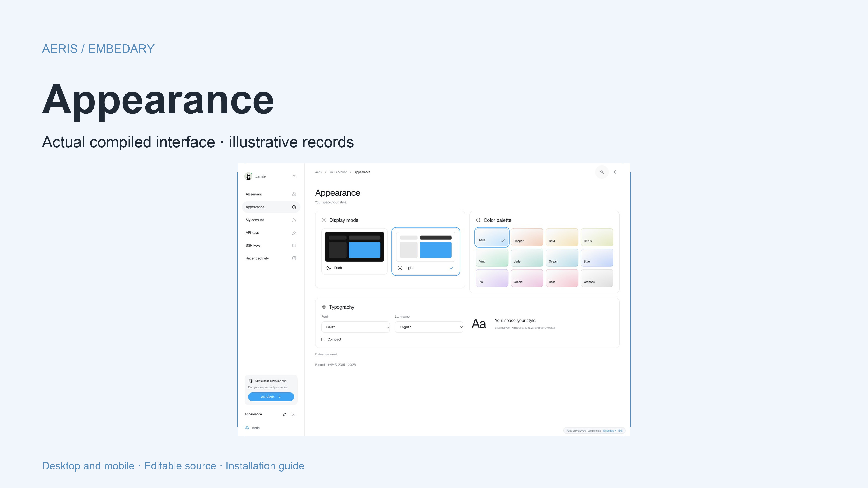Click the home icon beside All servers
This screenshot has width=868, height=488.
pyautogui.click(x=294, y=194)
